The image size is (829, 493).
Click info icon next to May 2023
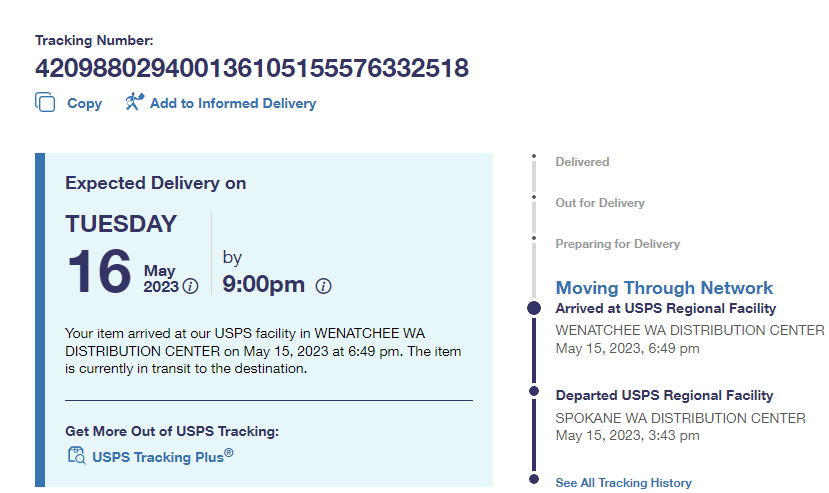pyautogui.click(x=190, y=287)
